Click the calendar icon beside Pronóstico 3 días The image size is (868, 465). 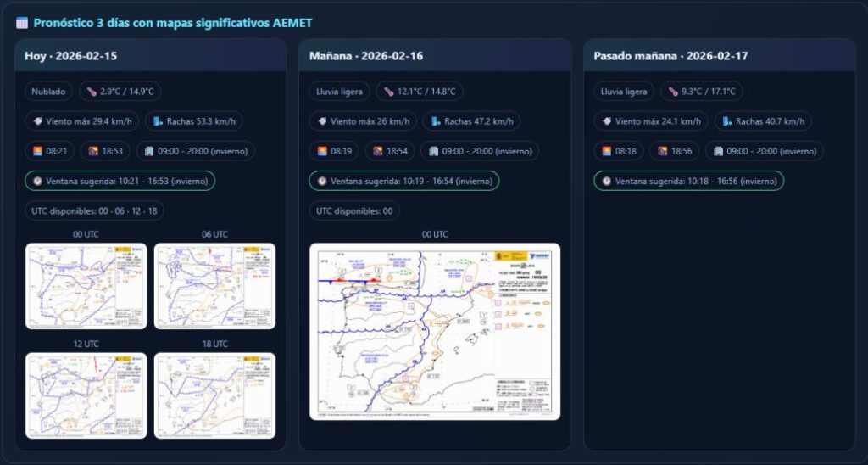click(x=22, y=23)
